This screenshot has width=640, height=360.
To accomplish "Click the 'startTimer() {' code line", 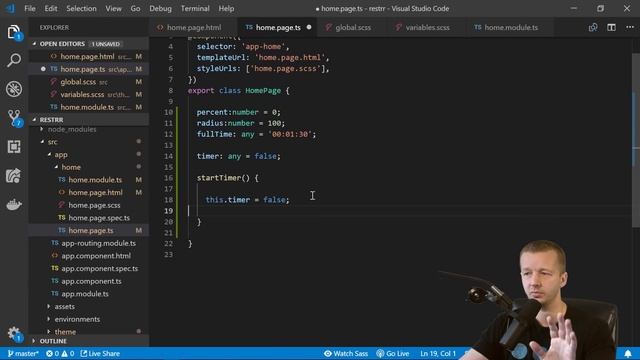I will pos(228,178).
